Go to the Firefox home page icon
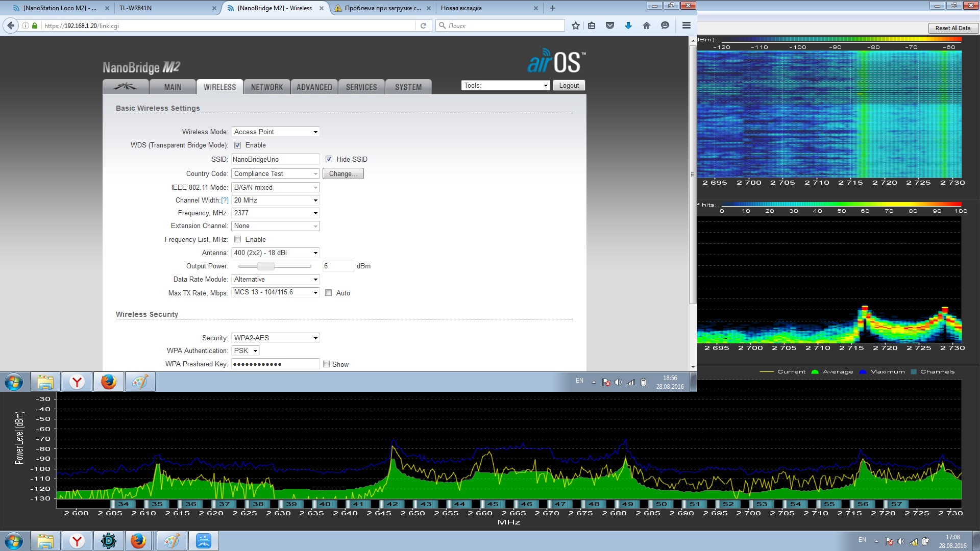This screenshot has height=551, width=980. tap(647, 26)
